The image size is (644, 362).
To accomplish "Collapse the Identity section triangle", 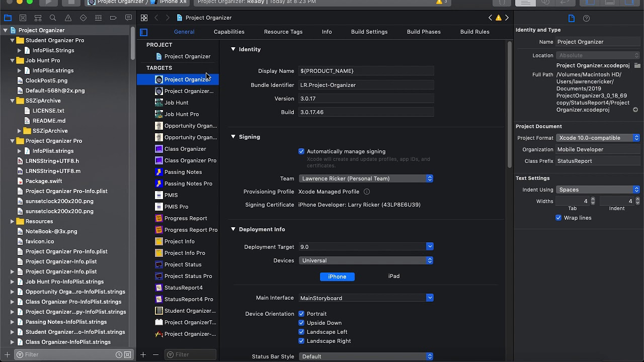I will pyautogui.click(x=233, y=49).
